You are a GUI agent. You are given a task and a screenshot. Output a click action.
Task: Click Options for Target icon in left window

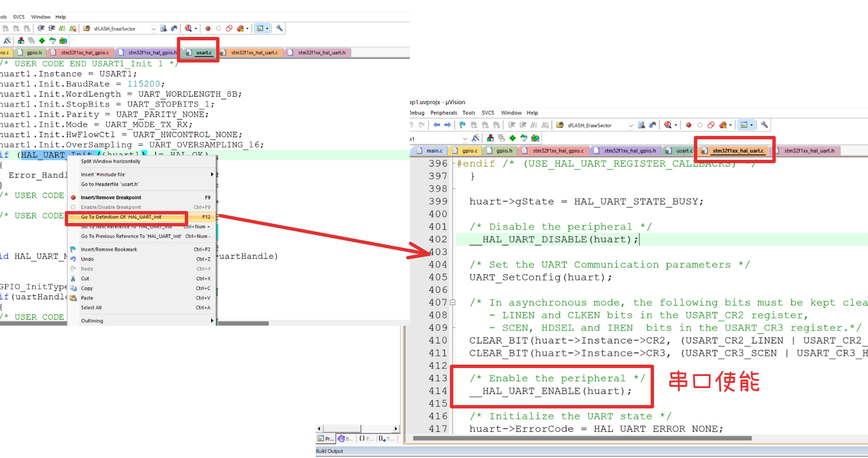click(7, 40)
